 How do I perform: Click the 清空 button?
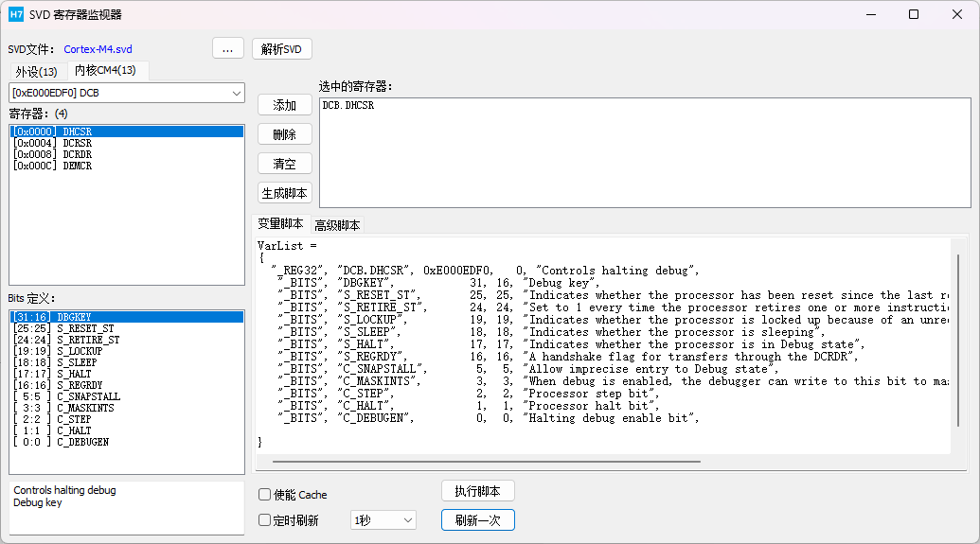point(284,164)
